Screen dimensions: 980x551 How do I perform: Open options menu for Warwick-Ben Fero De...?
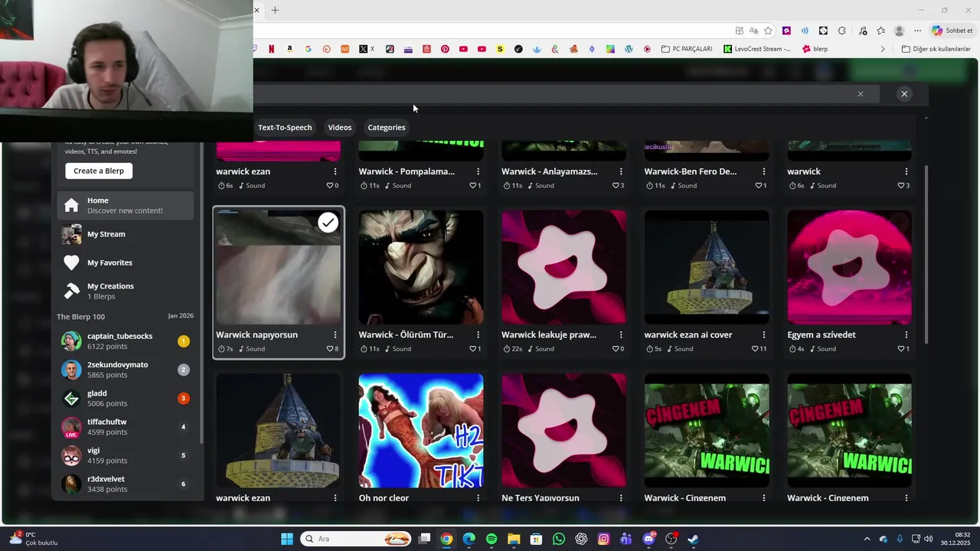tap(763, 171)
